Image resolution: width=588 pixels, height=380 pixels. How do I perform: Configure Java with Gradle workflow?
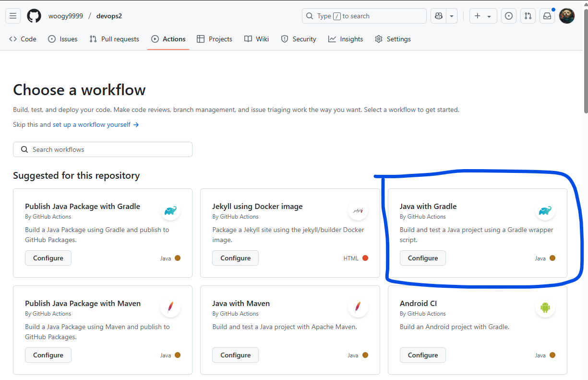(423, 258)
